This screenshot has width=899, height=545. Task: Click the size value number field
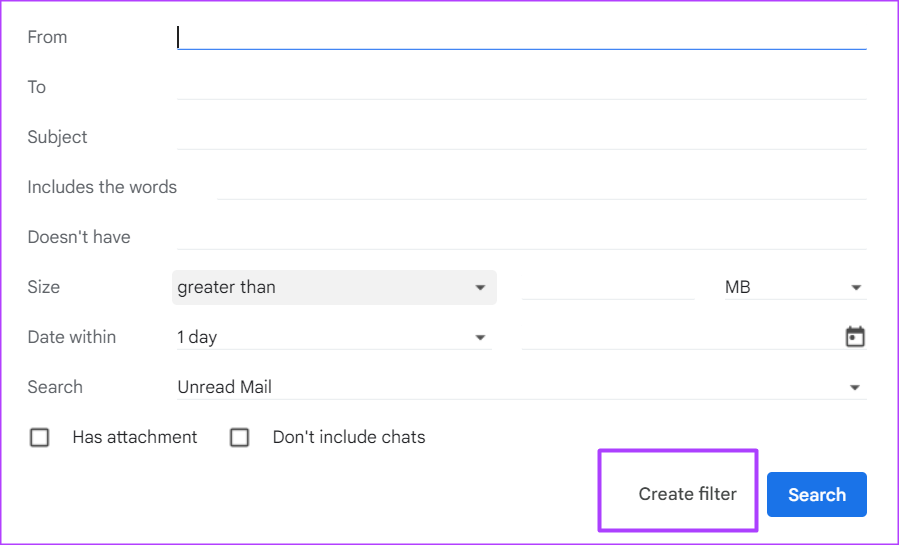click(x=607, y=287)
